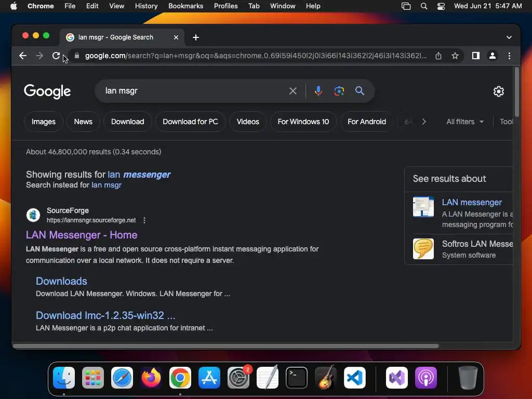Open the Downloads sitelink
This screenshot has height=399, width=532.
61,281
